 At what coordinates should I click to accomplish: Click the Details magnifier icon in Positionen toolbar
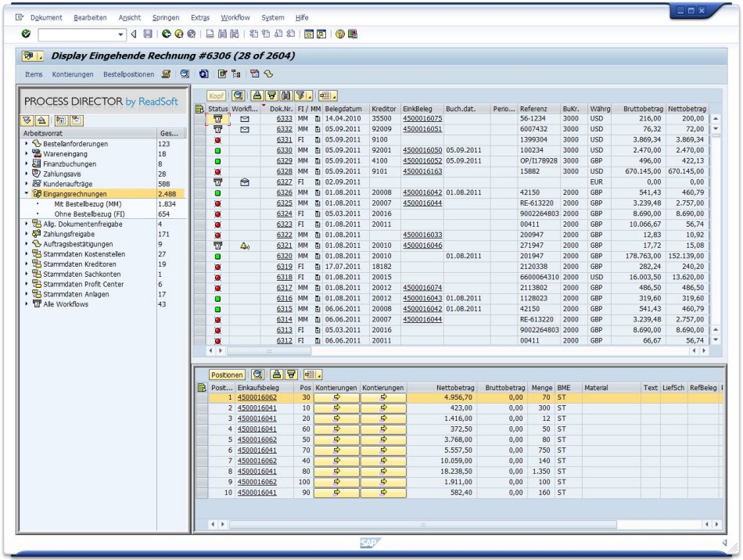(x=258, y=375)
